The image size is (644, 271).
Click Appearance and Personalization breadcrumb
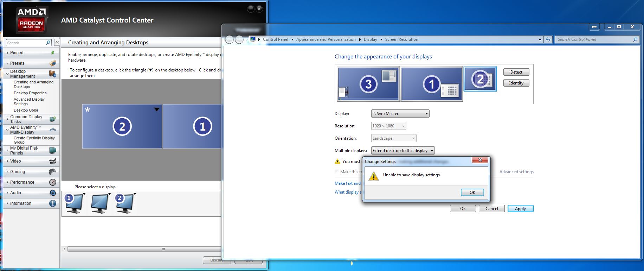pyautogui.click(x=326, y=39)
